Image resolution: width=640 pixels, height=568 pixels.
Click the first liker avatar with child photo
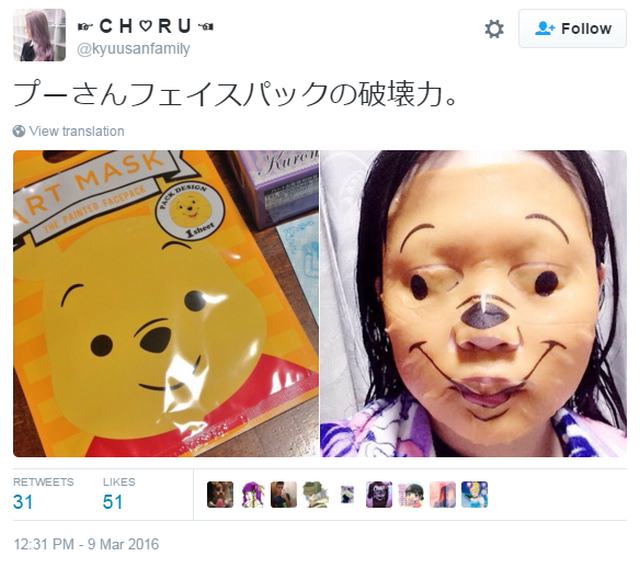[220, 495]
